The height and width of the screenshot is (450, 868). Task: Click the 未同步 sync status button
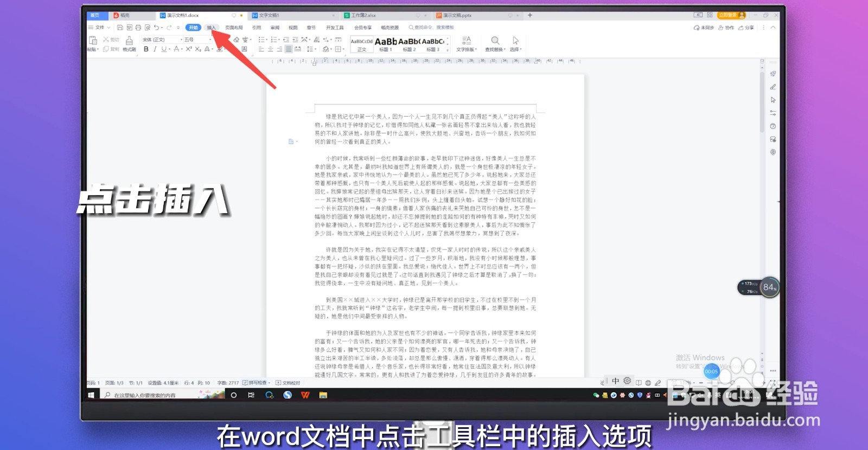[x=704, y=27]
